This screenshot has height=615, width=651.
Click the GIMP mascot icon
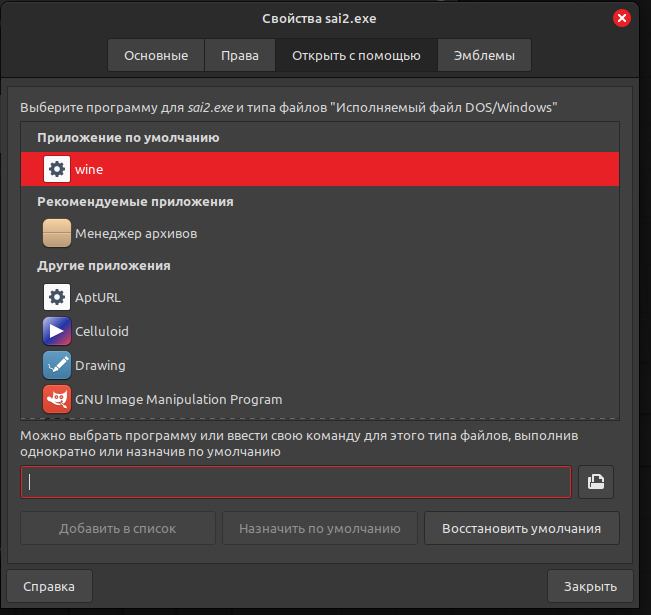(x=57, y=399)
